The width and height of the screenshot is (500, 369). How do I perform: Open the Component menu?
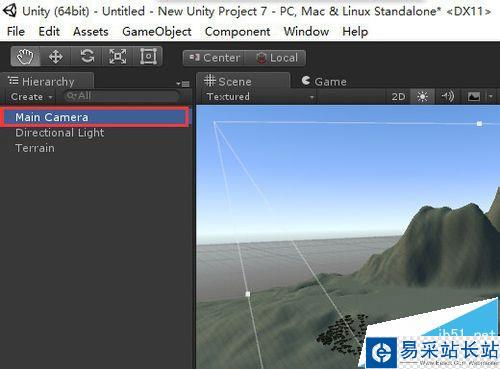(237, 31)
